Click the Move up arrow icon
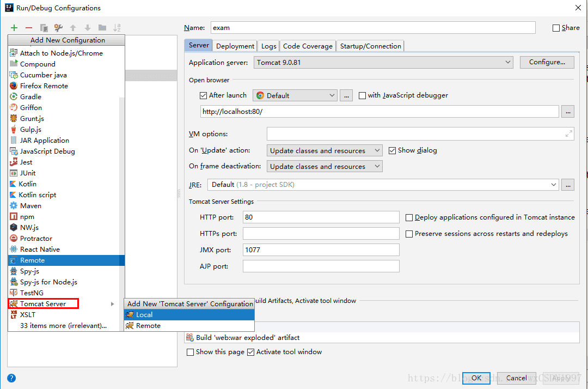Viewport: 588px width, 389px height. pos(73,28)
